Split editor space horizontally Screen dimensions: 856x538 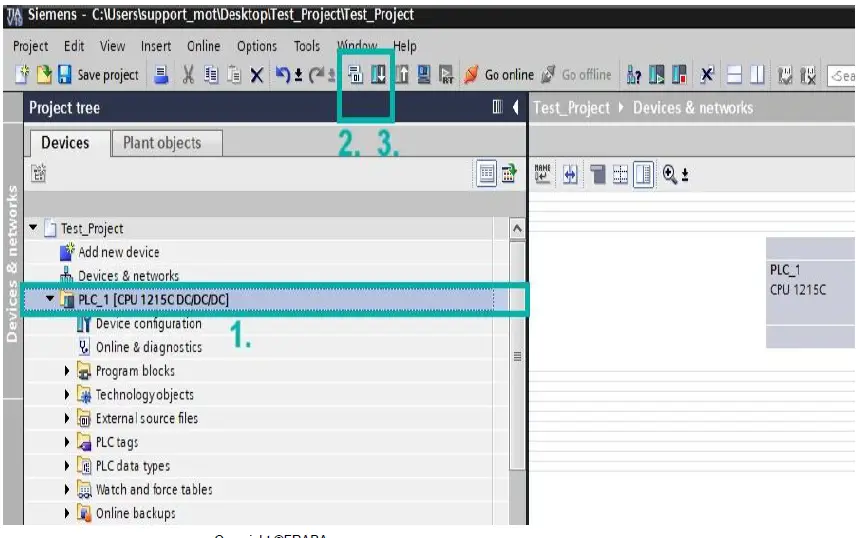pos(734,75)
